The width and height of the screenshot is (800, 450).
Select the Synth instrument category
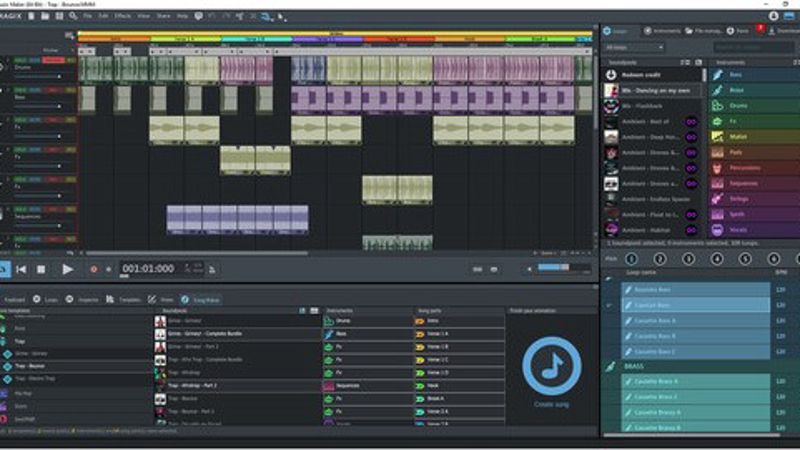coord(756,214)
